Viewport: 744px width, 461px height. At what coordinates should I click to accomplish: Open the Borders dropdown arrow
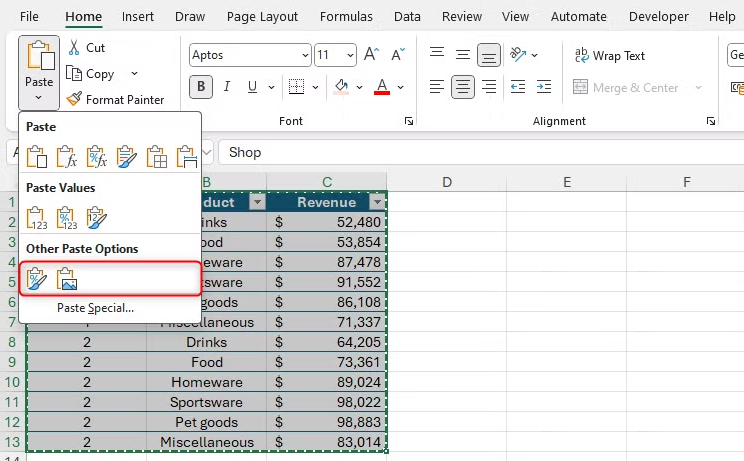[x=315, y=87]
